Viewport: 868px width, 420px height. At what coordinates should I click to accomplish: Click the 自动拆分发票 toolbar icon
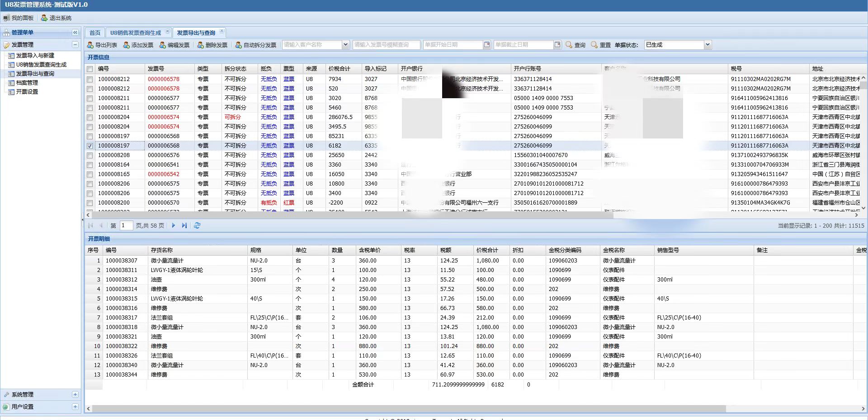pos(239,45)
